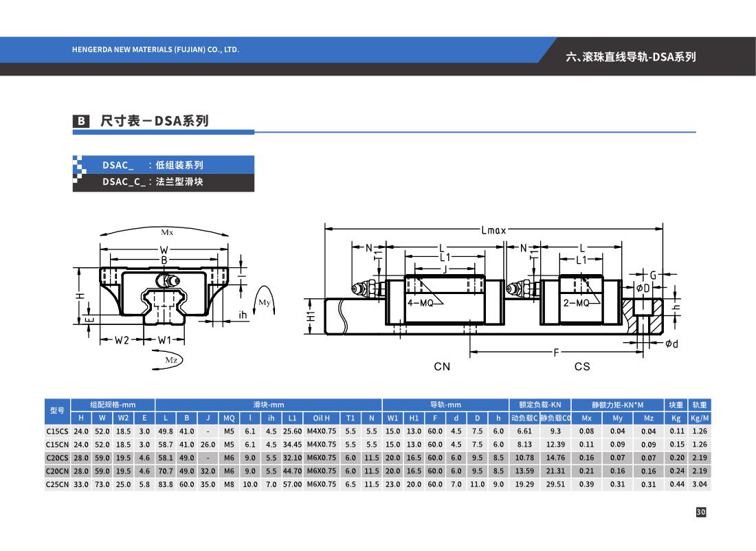The image size is (756, 551).
Task: Click the 滚珠直线导轨-DSA系列 chapter title
Action: 630,57
